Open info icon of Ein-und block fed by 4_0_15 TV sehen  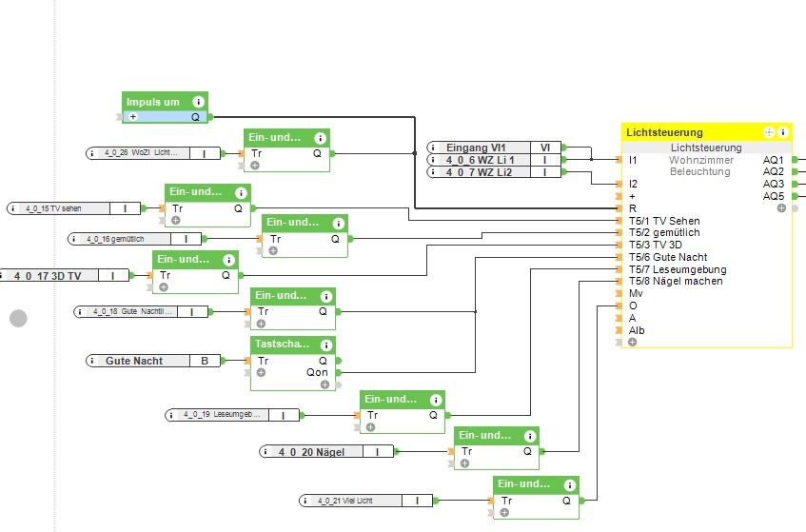click(241, 193)
